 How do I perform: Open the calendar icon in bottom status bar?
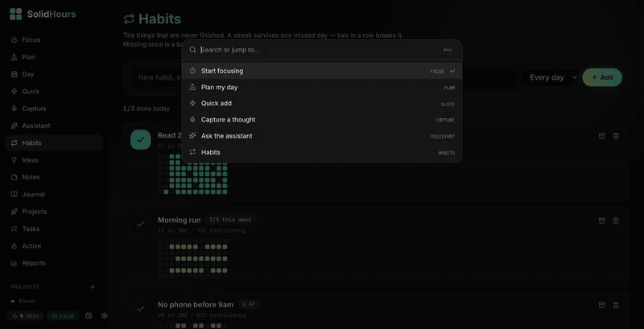89,315
